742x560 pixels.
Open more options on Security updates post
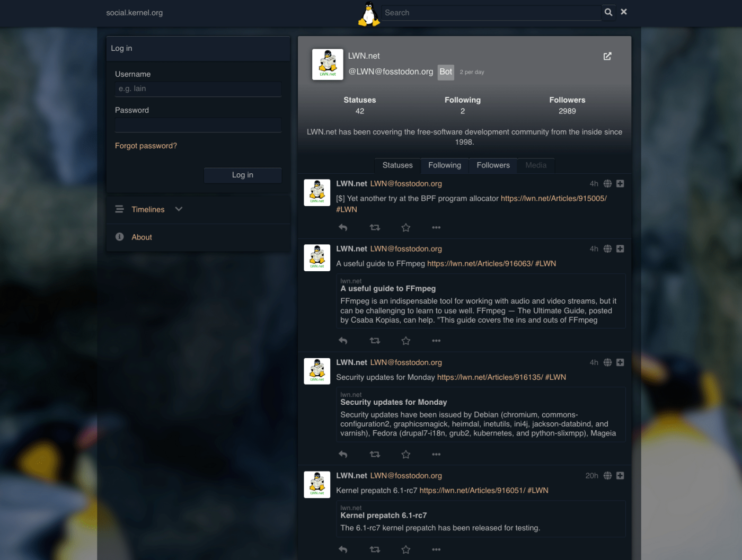436,454
